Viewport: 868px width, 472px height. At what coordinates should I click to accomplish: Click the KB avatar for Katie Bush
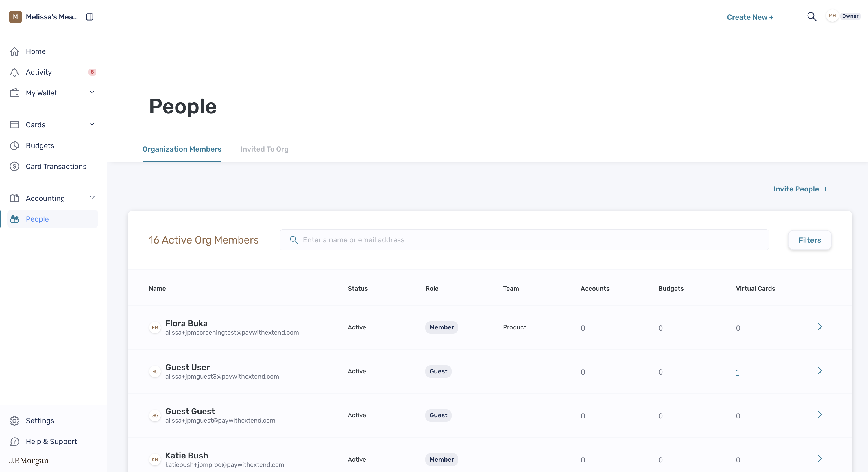155,460
